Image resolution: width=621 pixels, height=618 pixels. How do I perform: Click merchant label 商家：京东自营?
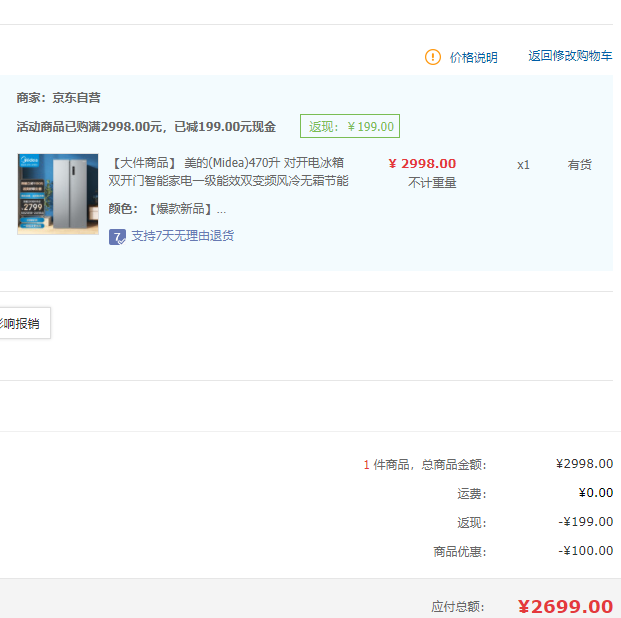[x=59, y=97]
